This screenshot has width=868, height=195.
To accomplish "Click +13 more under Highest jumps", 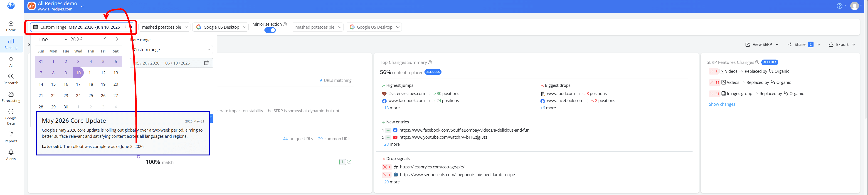I will [x=391, y=108].
